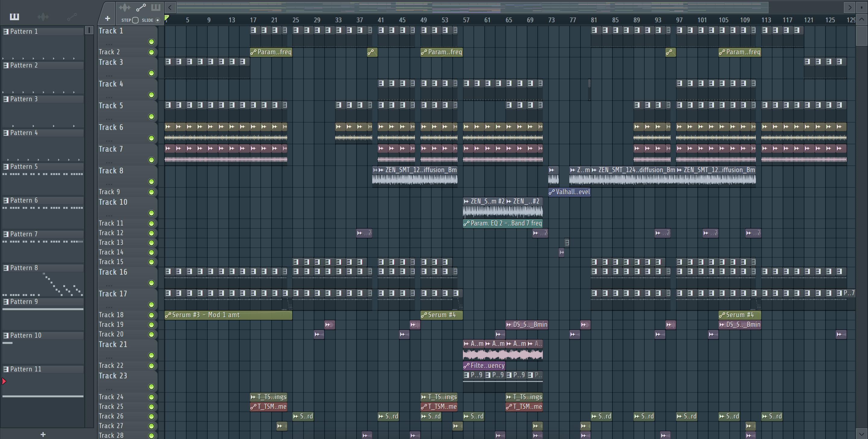Select audio clip focus icon above STEP
The width and height of the screenshot is (868, 439).
tap(125, 7)
